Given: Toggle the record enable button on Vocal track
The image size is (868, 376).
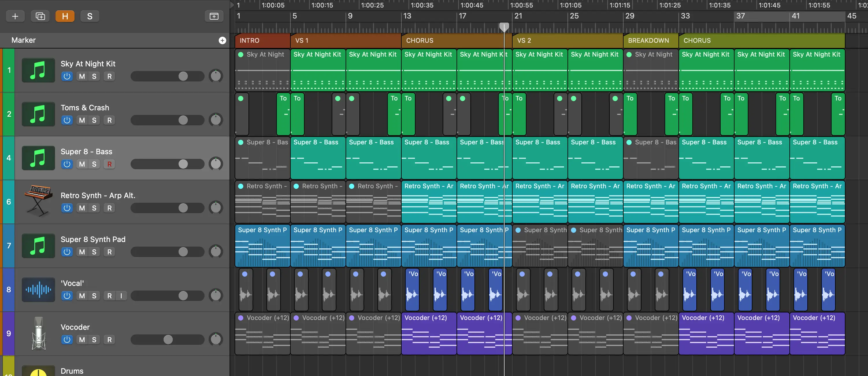Looking at the screenshot, I should click(109, 296).
